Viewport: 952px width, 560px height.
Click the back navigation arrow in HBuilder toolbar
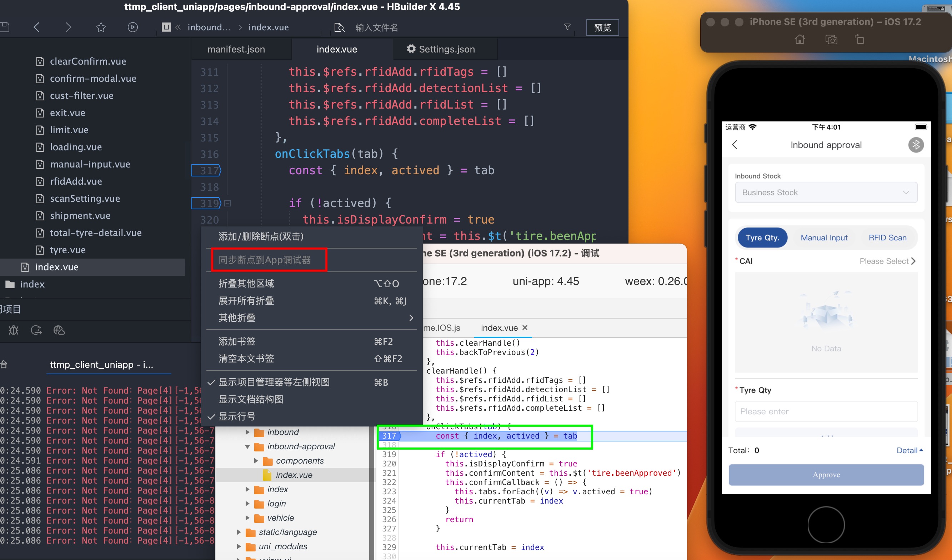click(x=37, y=27)
